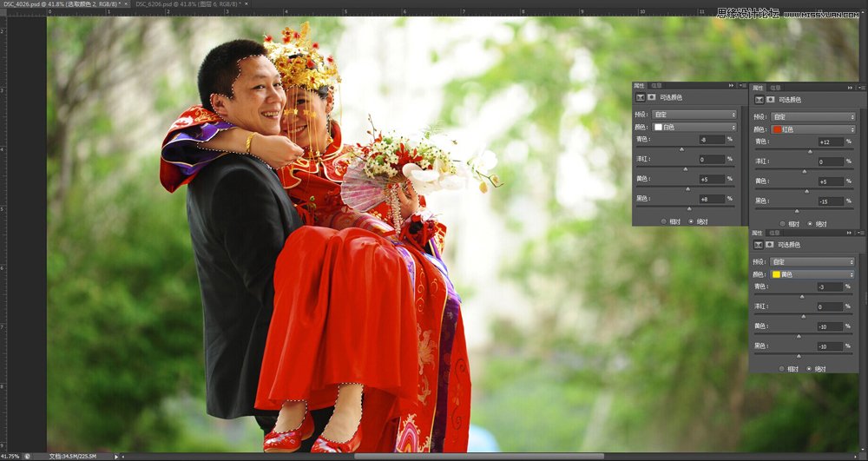Open the flyout menu of White color panel
Viewport: 868px width, 461px height.
tap(742, 86)
